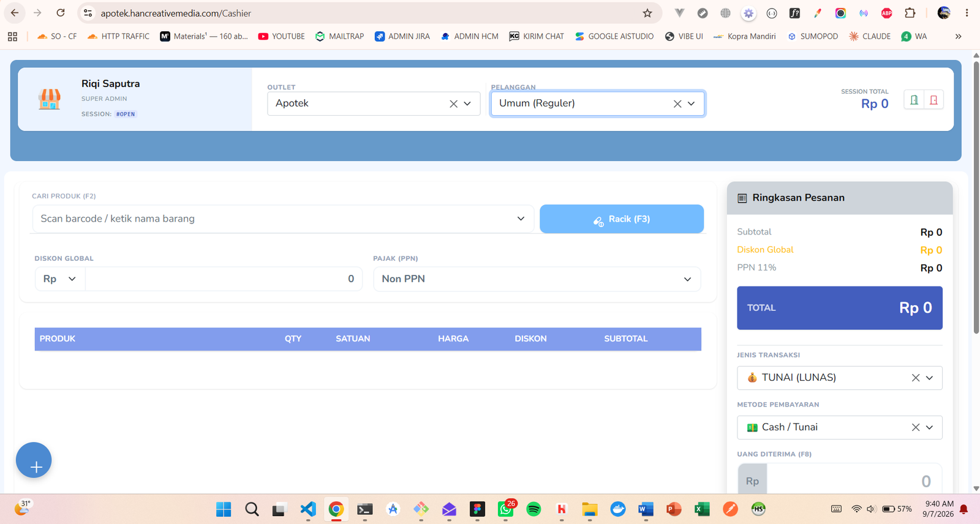Open the browser extensions puzzle icon
This screenshot has height=524, width=980.
[x=910, y=13]
